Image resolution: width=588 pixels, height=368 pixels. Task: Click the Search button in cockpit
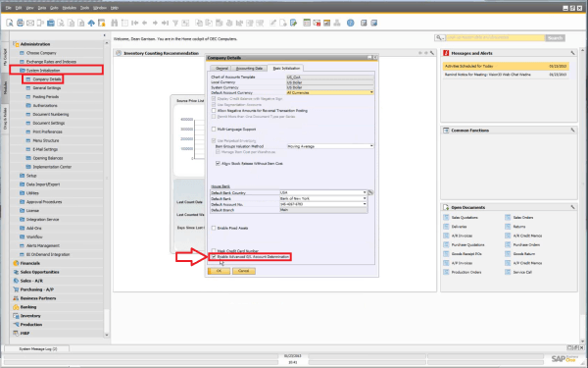[x=555, y=37]
